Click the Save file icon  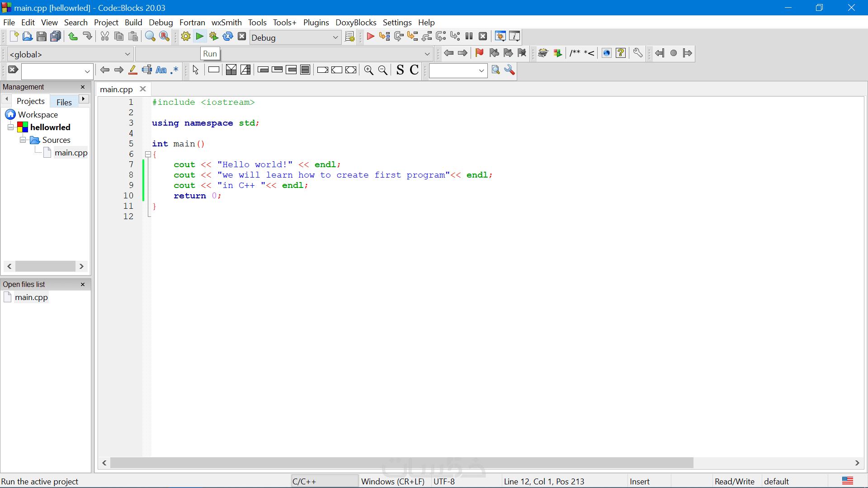click(x=41, y=37)
